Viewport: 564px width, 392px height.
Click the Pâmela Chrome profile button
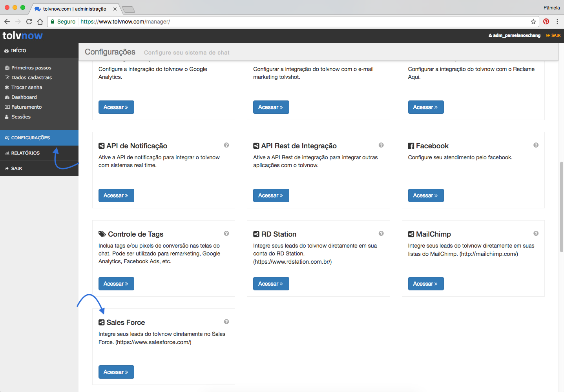point(551,7)
